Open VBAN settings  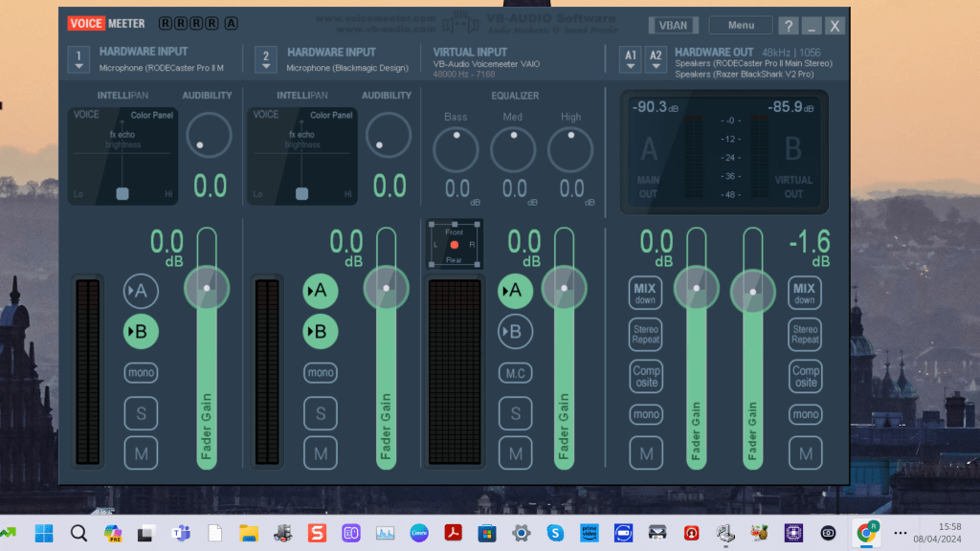click(673, 26)
